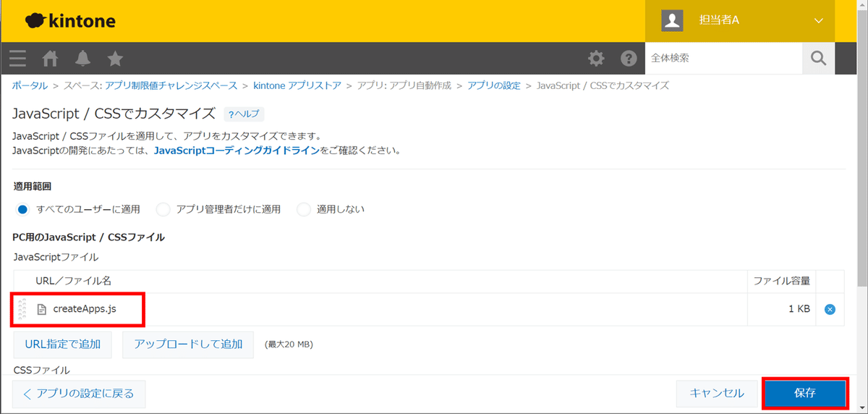This screenshot has height=414, width=868.
Task: Click the createApps.js file name
Action: coord(85,309)
